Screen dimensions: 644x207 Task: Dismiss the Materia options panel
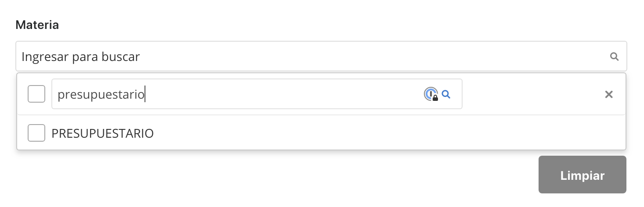608,94
